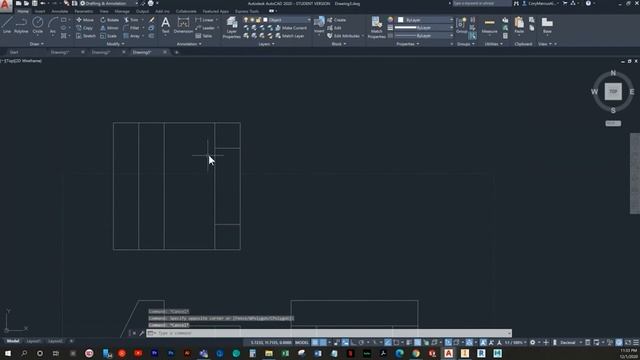Image resolution: width=640 pixels, height=360 pixels.
Task: Open the AutoCAD application menu
Action: point(6,6)
